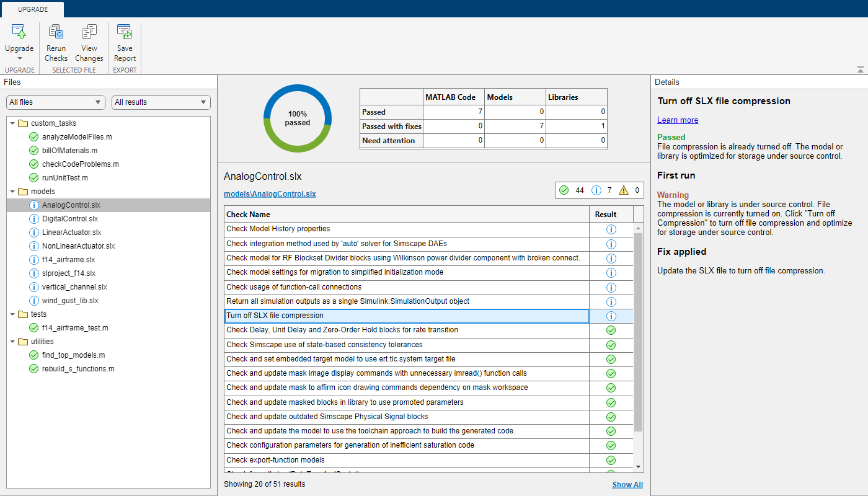Click the Show All link below the results
The height and width of the screenshot is (496, 868).
click(627, 484)
